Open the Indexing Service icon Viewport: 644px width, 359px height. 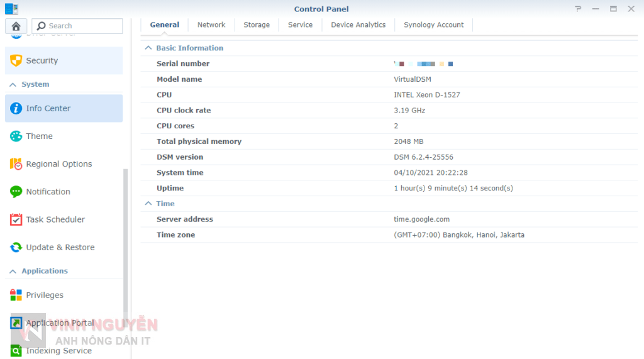tap(16, 351)
